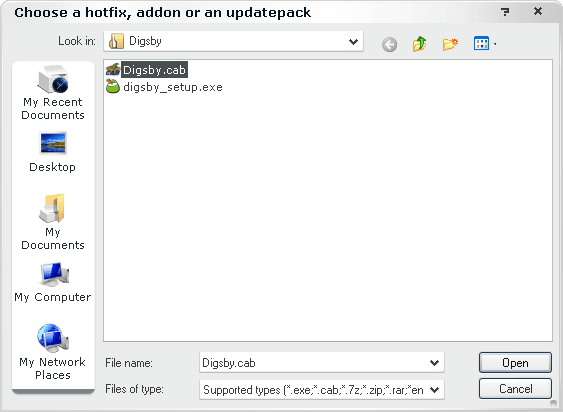Grab the dialog resize grip corner
The image size is (563, 412).
coord(553,404)
